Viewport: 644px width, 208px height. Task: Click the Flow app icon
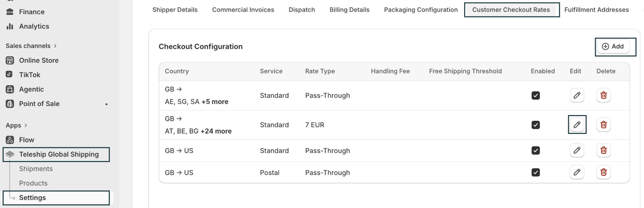coord(10,140)
